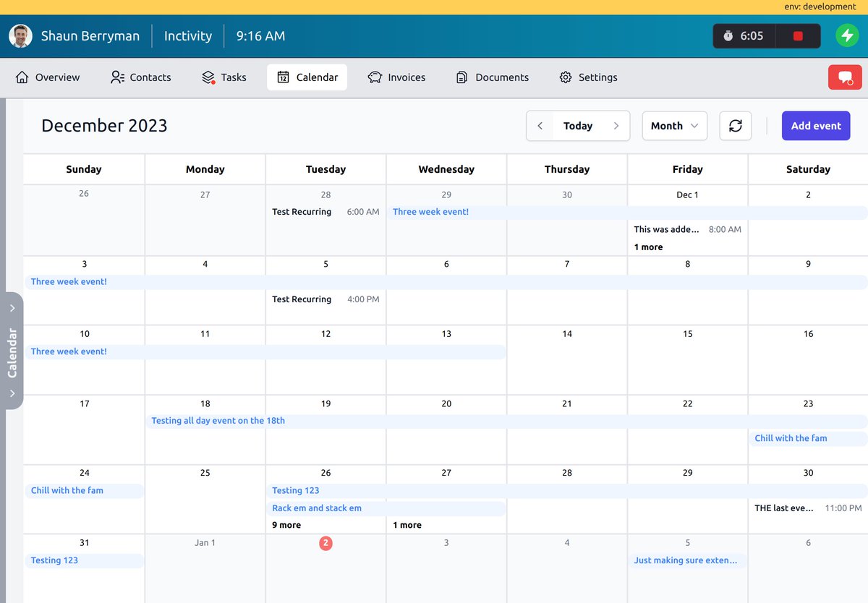The width and height of the screenshot is (868, 603).
Task: Select the highlighted date 2 in January
Action: pyautogui.click(x=325, y=543)
